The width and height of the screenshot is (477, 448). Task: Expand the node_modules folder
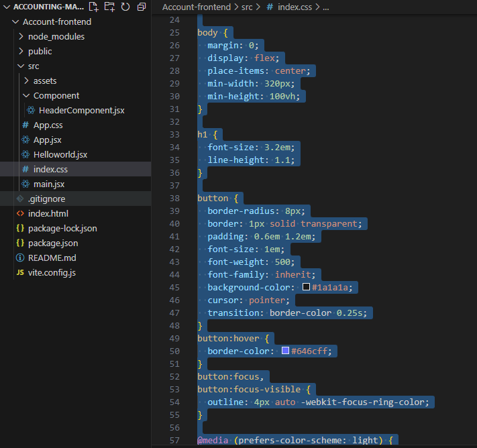tap(21, 36)
